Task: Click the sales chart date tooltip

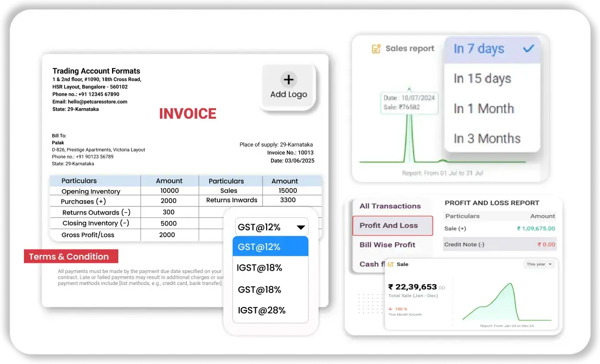Action: pyautogui.click(x=409, y=102)
